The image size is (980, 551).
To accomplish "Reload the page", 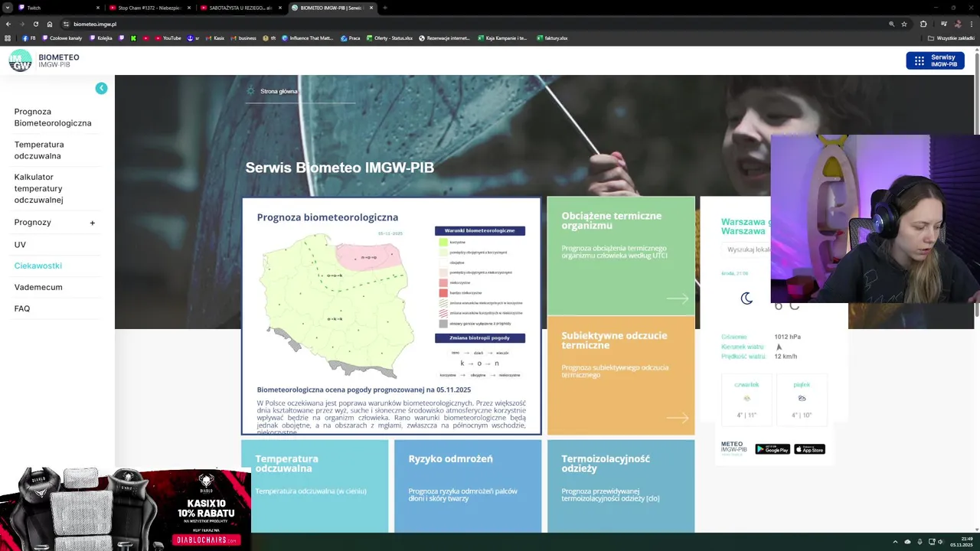I will click(x=35, y=24).
